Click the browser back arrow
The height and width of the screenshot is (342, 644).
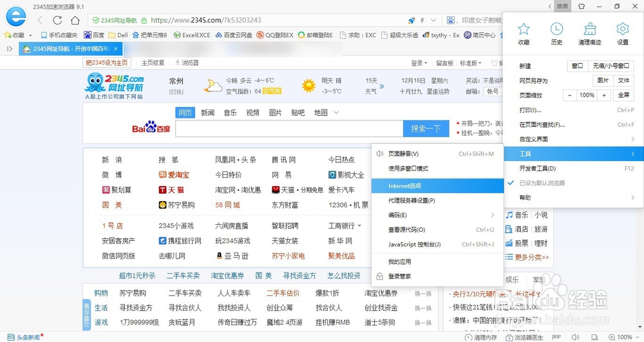[x=40, y=20]
